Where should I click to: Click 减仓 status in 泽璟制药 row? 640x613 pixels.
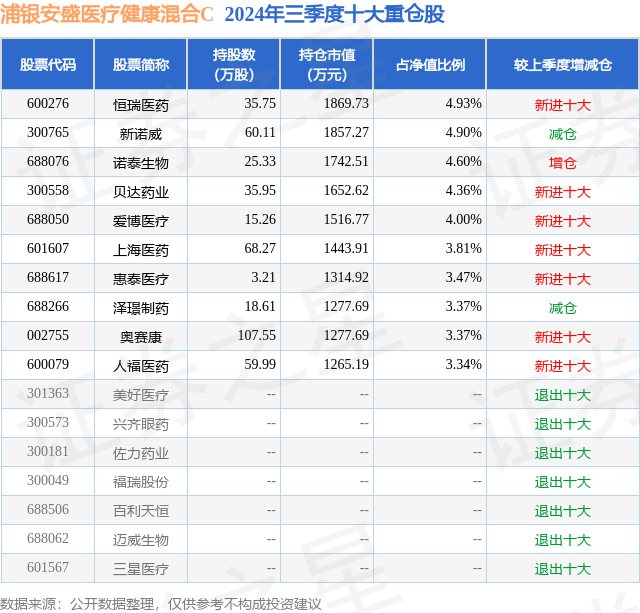(563, 308)
